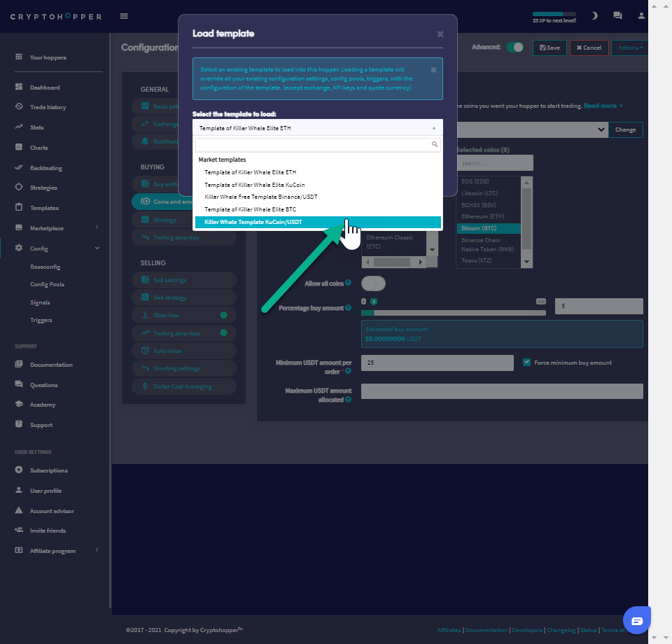Screen dimensions: 672x644
Task: Open Backtesting in the sidebar
Action: pyautogui.click(x=45, y=168)
